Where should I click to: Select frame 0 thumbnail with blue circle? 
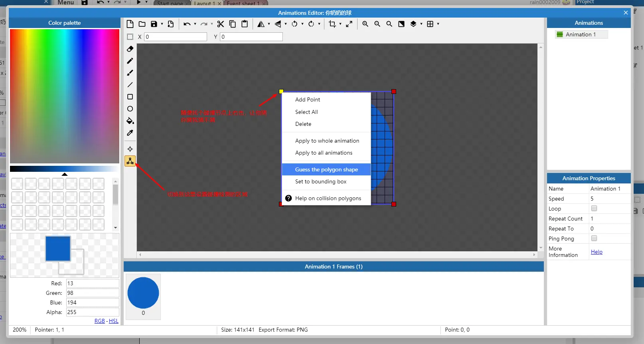tap(143, 296)
